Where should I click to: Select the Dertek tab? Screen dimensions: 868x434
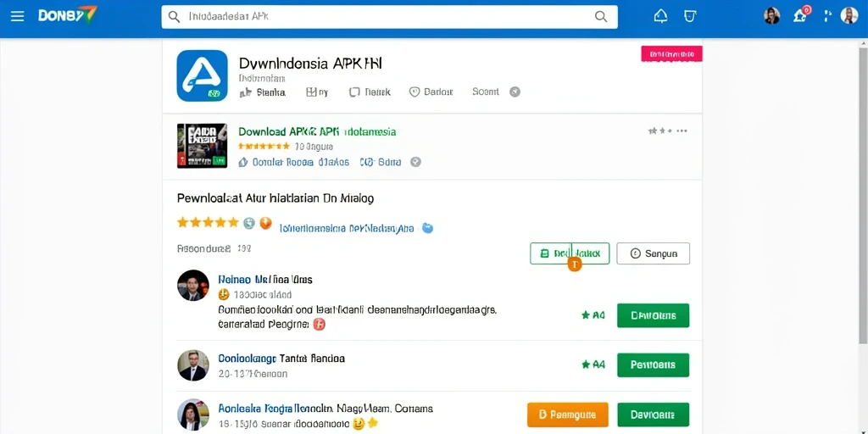pyautogui.click(x=370, y=92)
